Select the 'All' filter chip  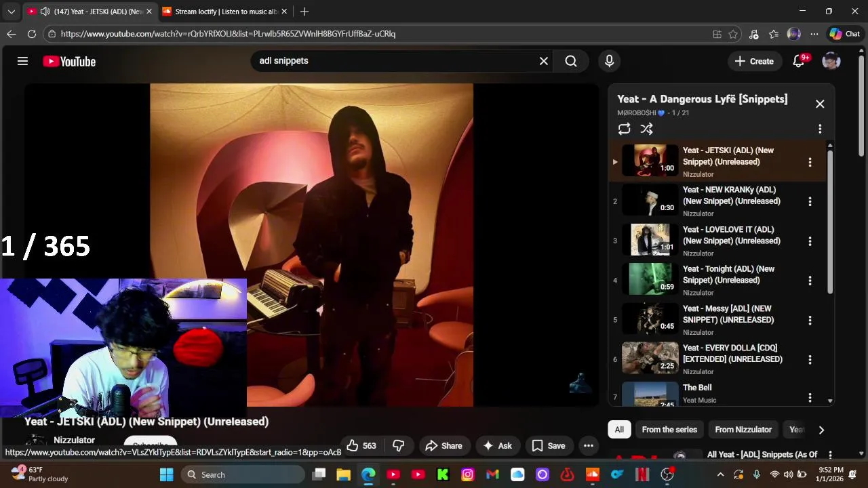click(619, 430)
